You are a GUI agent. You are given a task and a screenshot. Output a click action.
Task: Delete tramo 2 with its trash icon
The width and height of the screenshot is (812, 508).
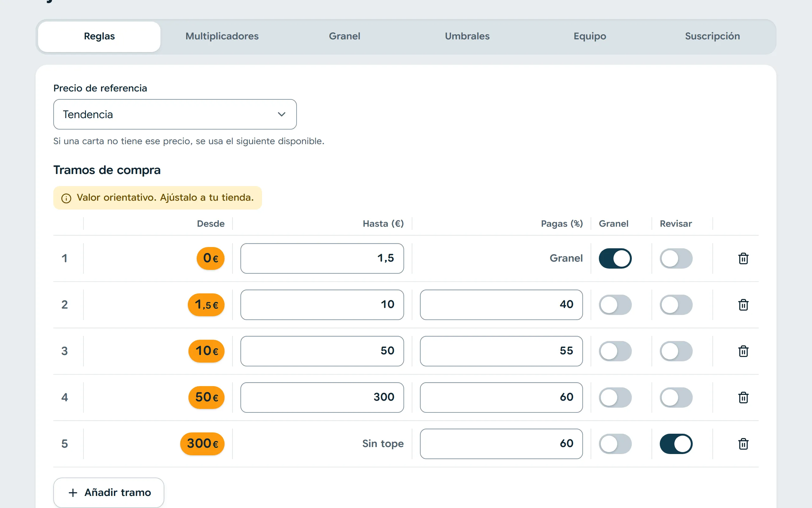coord(743,305)
